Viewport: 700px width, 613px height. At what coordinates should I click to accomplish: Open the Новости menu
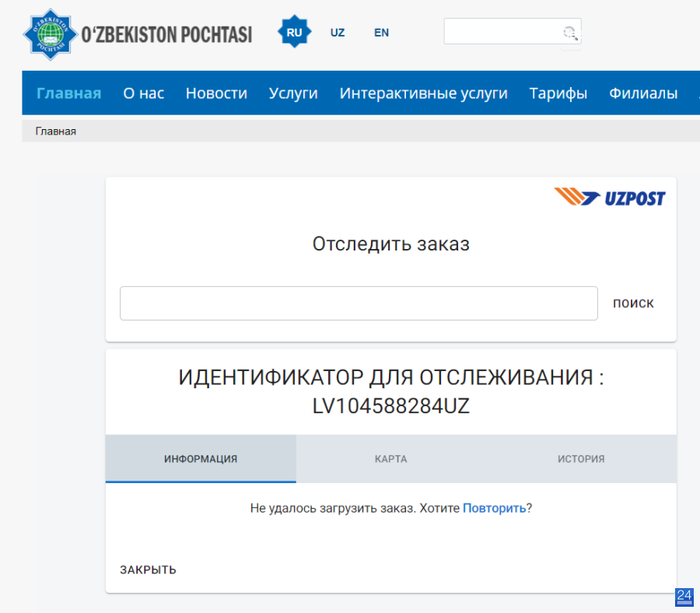tap(216, 93)
